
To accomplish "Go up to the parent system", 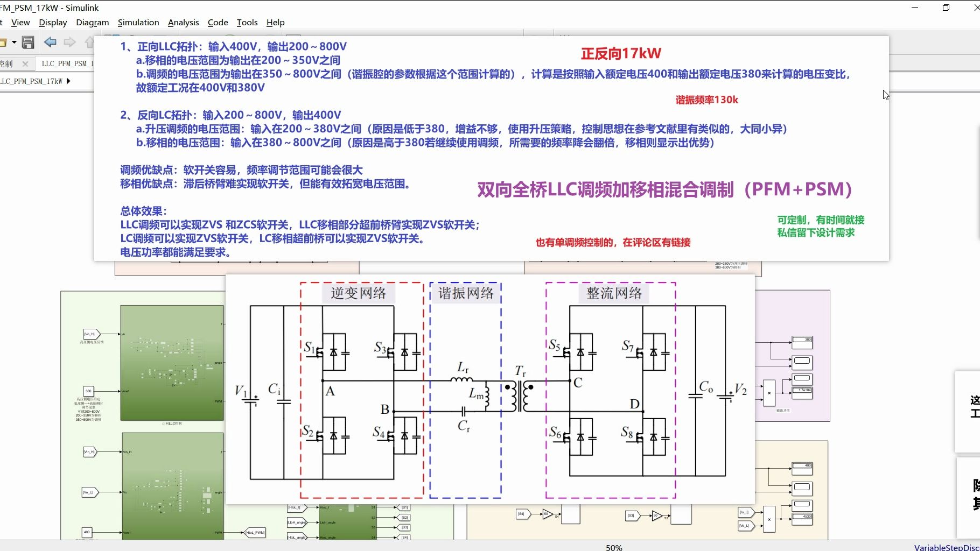I will 89,42.
